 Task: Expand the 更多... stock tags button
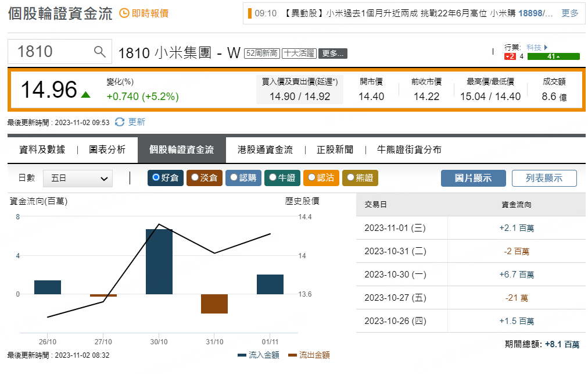[332, 54]
